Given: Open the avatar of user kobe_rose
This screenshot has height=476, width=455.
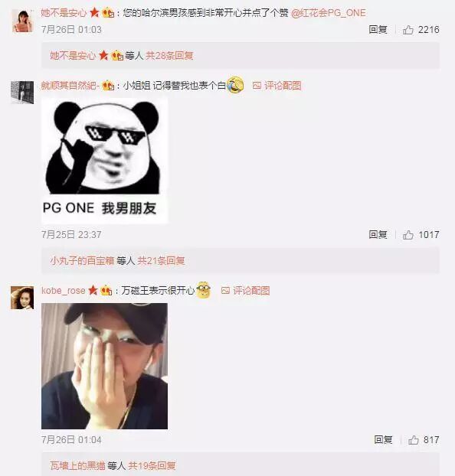Looking at the screenshot, I should point(22,298).
